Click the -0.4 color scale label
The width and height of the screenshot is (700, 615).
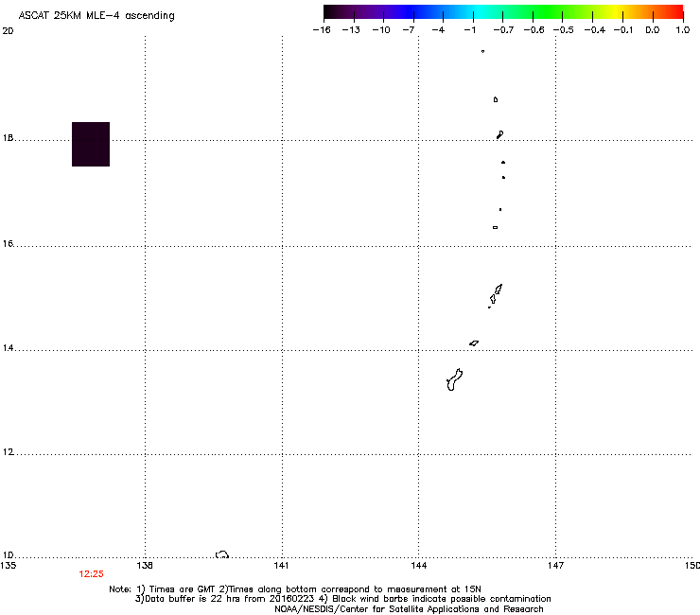[x=595, y=30]
